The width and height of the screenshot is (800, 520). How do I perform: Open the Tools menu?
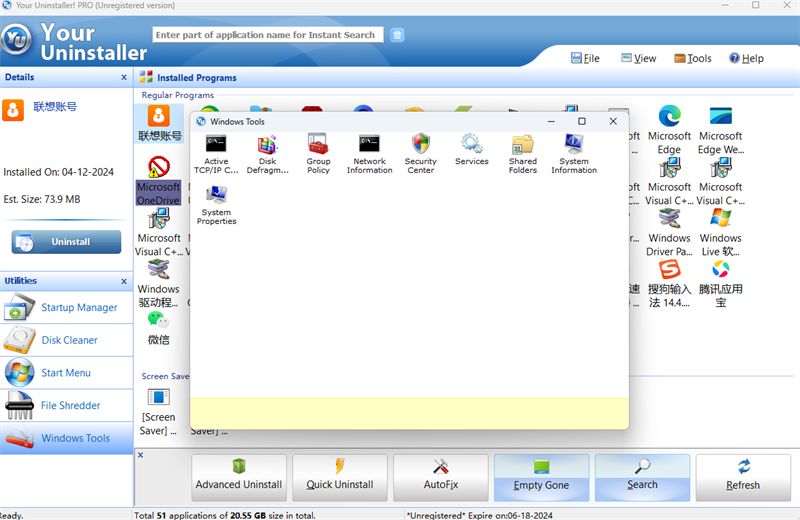(693, 58)
